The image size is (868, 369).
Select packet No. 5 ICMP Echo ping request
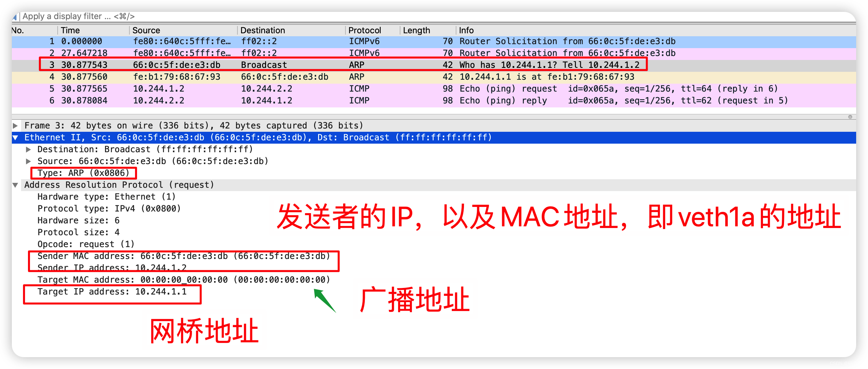[x=433, y=88]
